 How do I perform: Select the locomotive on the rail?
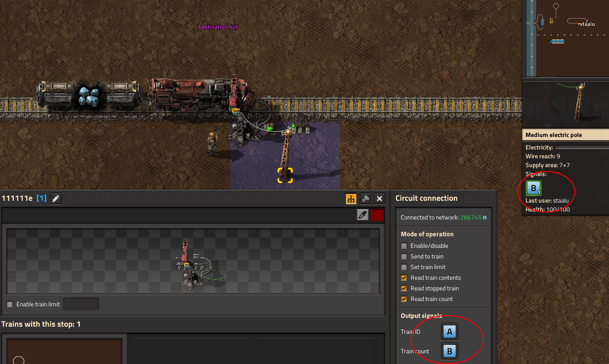click(201, 95)
